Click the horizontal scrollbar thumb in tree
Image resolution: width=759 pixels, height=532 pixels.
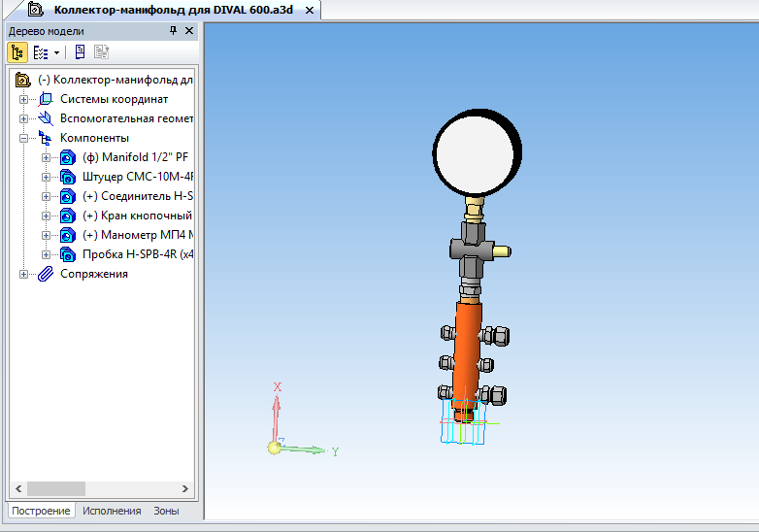pyautogui.click(x=56, y=489)
